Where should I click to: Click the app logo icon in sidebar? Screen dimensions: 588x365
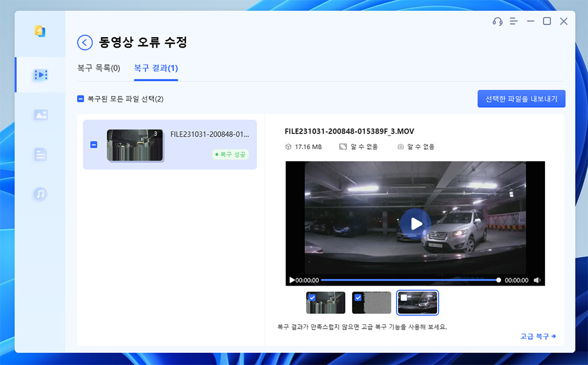(x=40, y=31)
